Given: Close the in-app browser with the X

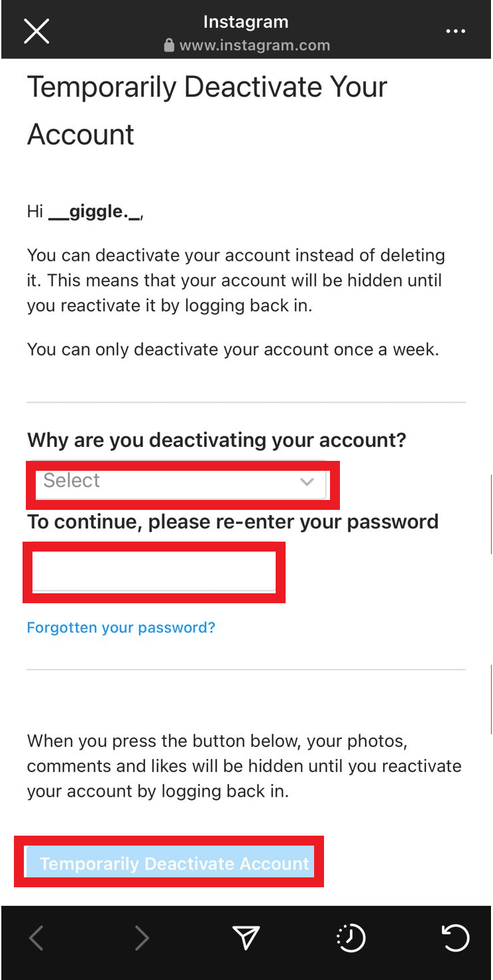Looking at the screenshot, I should point(36,31).
